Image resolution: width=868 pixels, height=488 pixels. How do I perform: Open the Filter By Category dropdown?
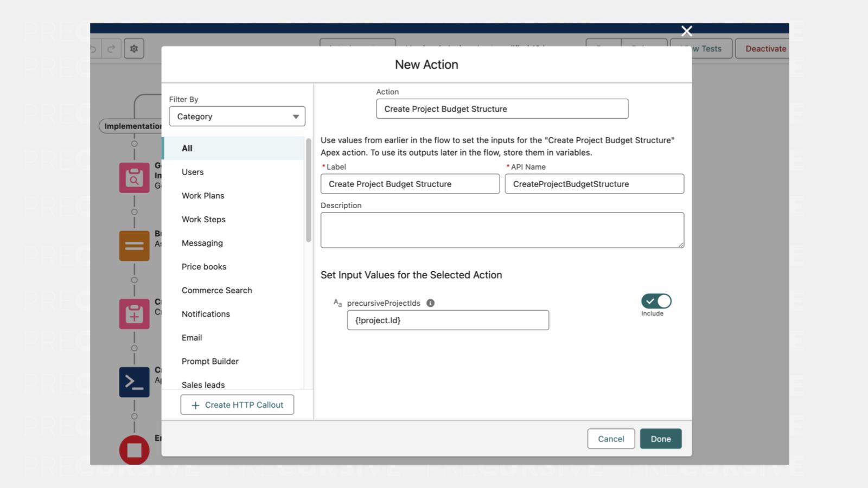point(237,117)
